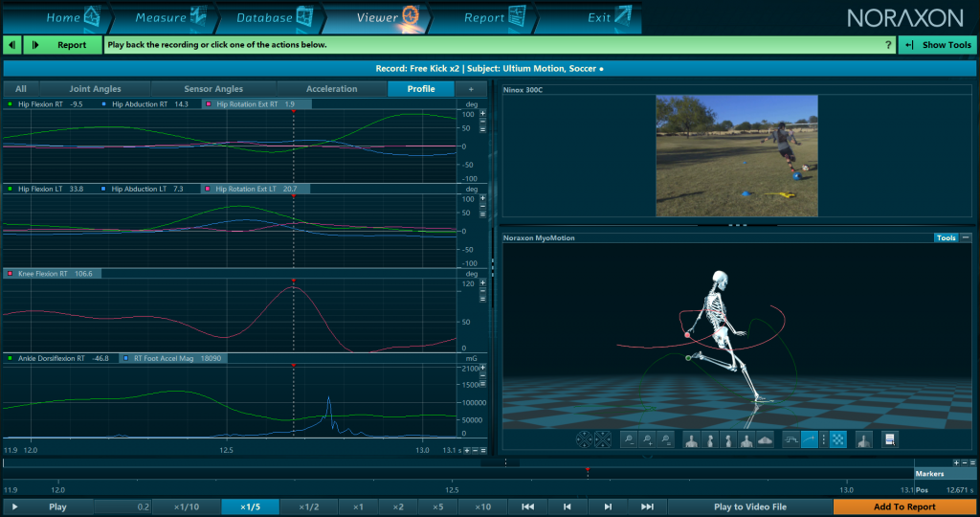Click Play to Video File

[750, 506]
